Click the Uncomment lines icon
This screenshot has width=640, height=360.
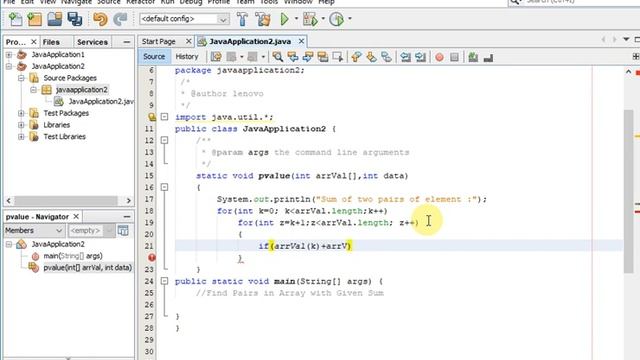point(488,57)
